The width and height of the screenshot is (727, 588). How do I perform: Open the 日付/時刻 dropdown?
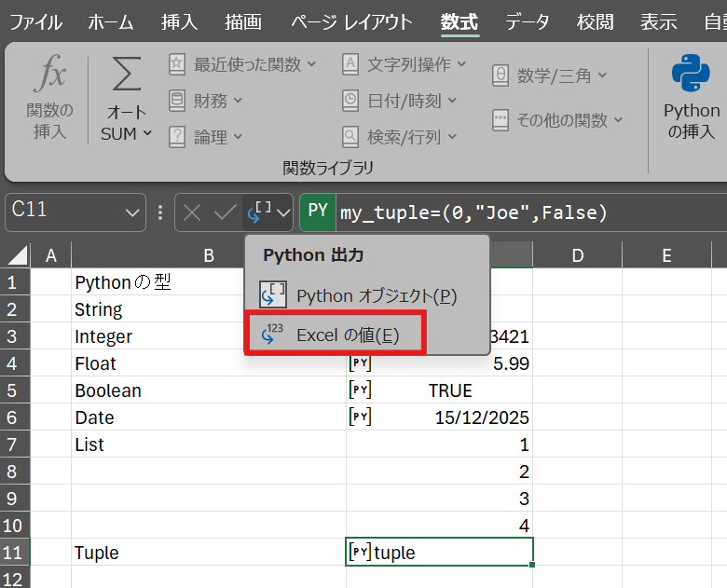400,101
